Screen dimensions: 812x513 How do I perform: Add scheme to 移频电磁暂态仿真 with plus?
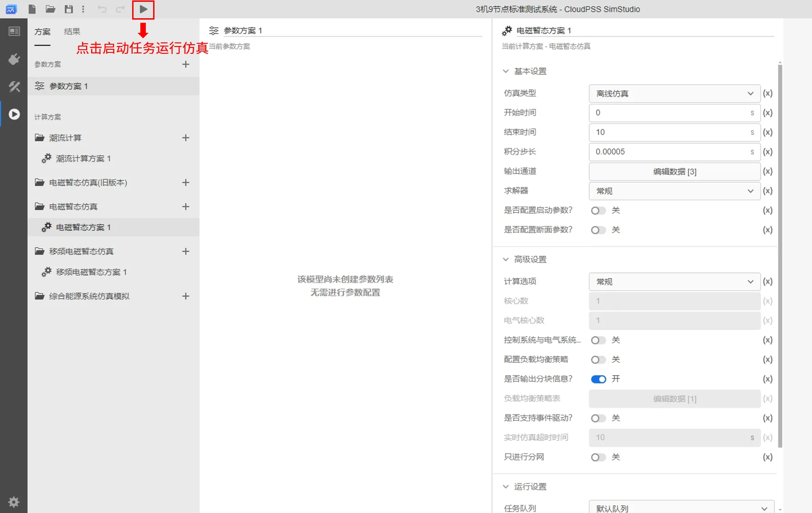click(185, 251)
